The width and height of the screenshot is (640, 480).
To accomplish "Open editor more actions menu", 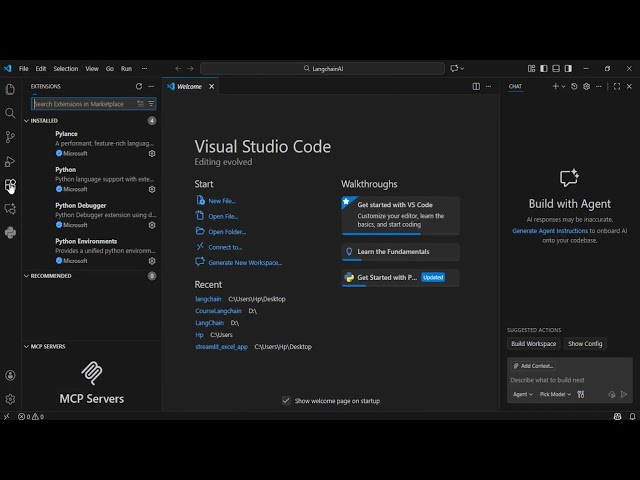I will [489, 87].
